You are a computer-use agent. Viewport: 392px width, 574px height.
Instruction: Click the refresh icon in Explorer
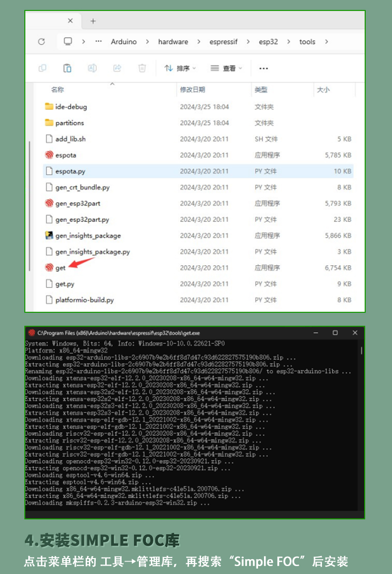pyautogui.click(x=42, y=42)
